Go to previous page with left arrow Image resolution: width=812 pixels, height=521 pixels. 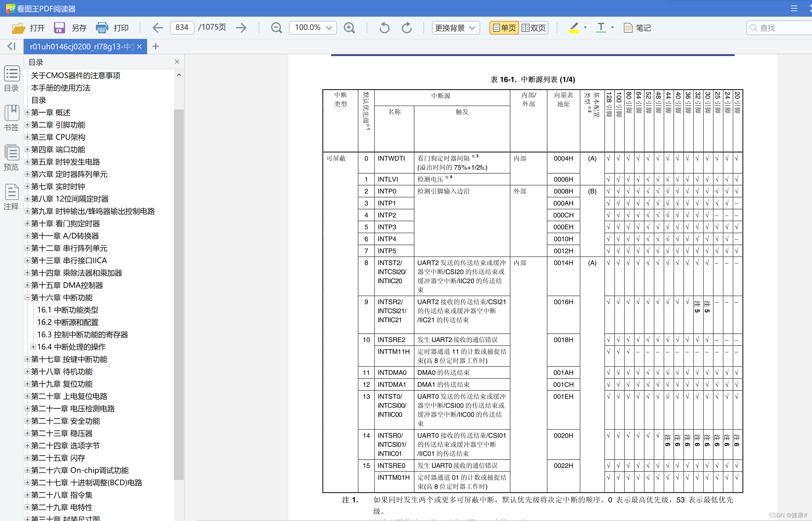coord(158,28)
